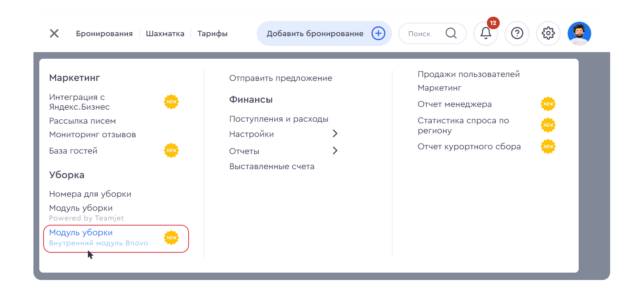Open Рассылка писем
644x294 pixels.
(82, 121)
